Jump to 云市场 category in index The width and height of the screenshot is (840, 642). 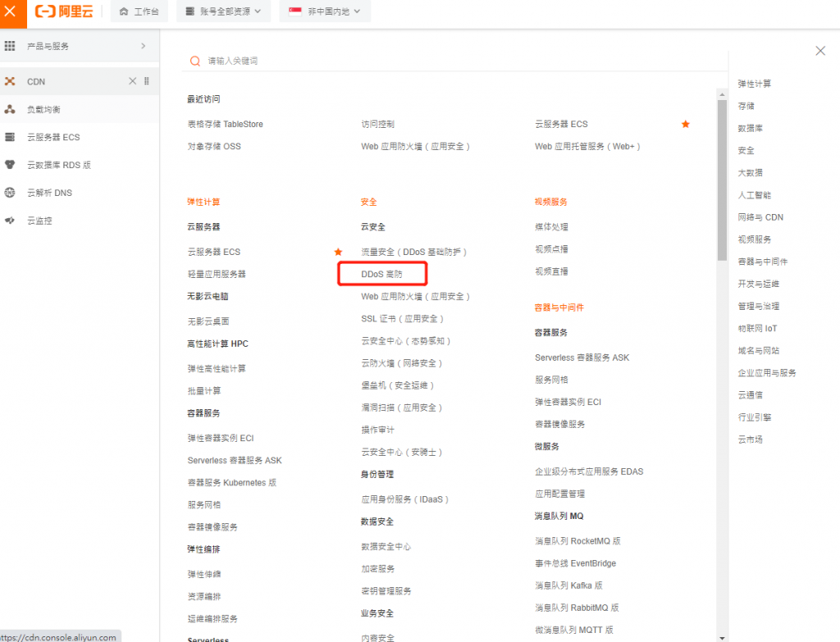click(750, 439)
